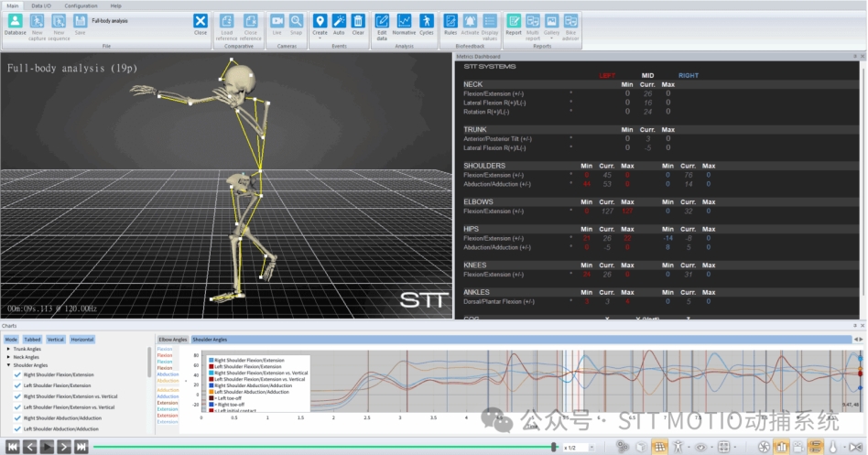Select Vertical chart layout
This screenshot has height=455, width=868.
coord(55,340)
